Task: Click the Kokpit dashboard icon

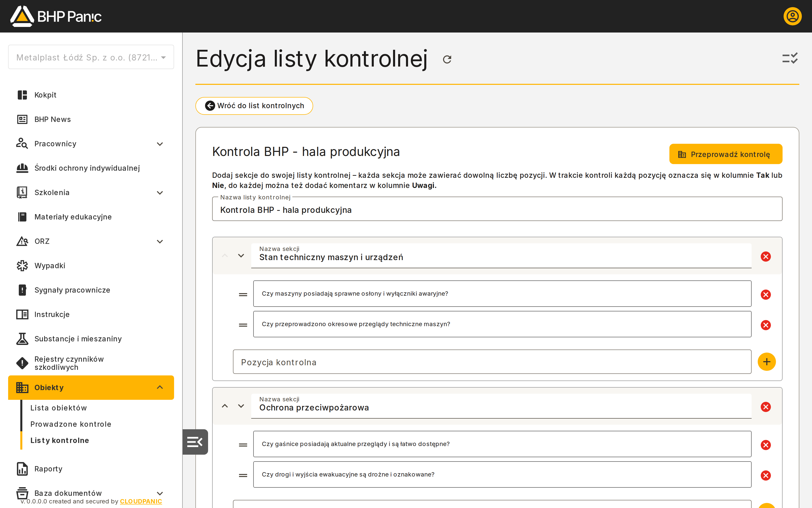Action: (x=22, y=95)
